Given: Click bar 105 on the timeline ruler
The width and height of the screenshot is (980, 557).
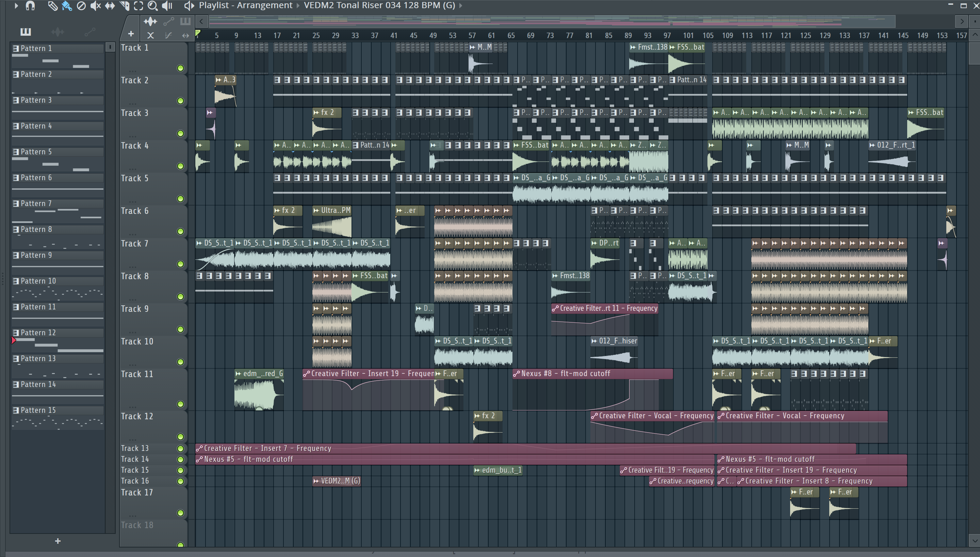Looking at the screenshot, I should 708,36.
